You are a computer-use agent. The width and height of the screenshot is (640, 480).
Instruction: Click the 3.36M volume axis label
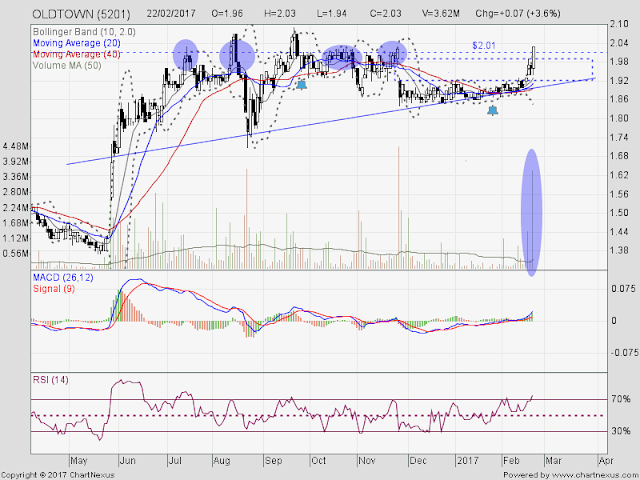coord(16,177)
